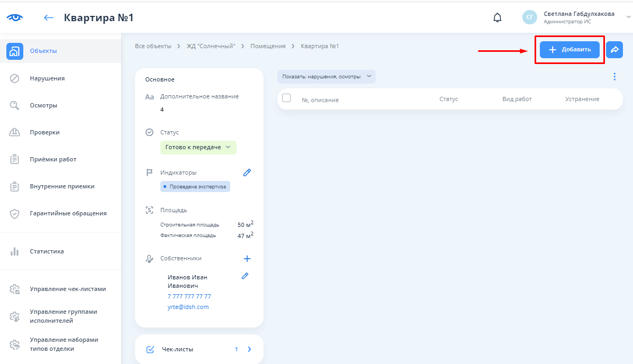This screenshot has width=633, height=364.
Task: Open the notifications bell
Action: (x=497, y=17)
